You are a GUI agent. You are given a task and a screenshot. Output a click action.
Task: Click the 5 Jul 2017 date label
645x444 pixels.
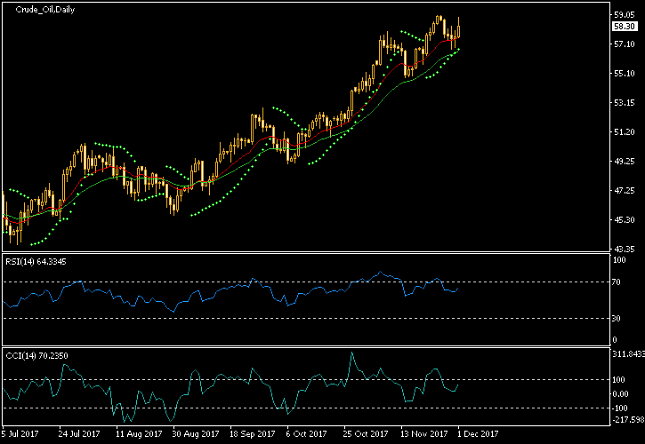20,434
